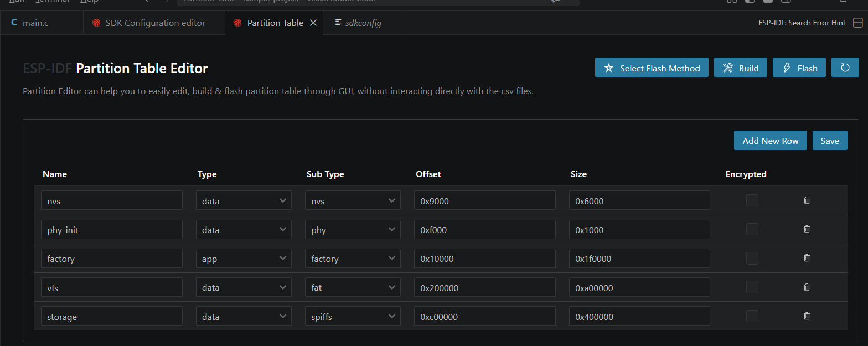
Task: Click the Offset field containing 0x200000
Action: point(484,287)
